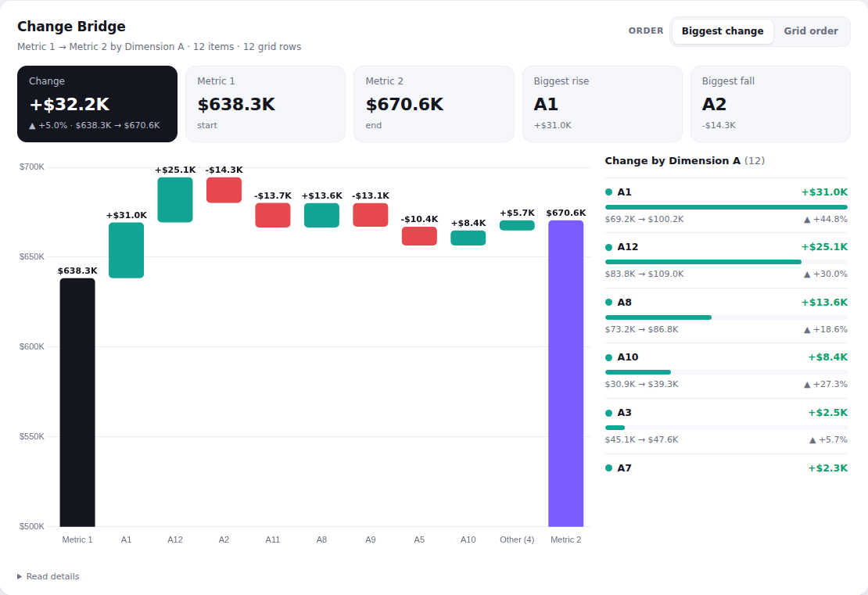Viewport: 868px width, 595px height.
Task: Click the Change Bridge title
Action: coord(71,27)
